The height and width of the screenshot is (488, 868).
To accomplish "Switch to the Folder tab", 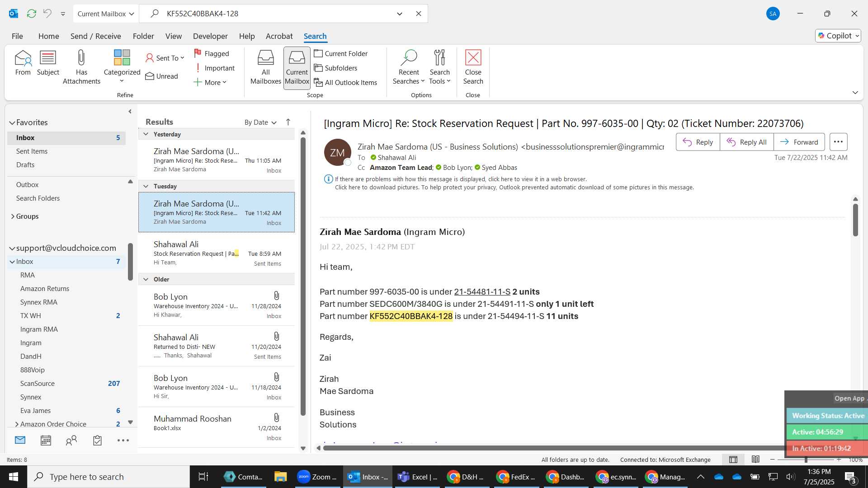I will tap(143, 36).
